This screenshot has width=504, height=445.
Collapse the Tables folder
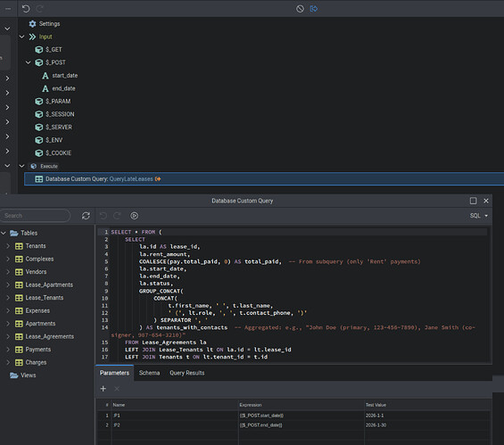pos(4,233)
